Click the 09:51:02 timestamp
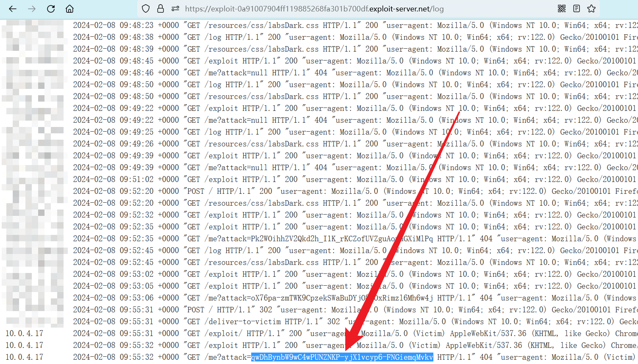This screenshot has width=638, height=364. [136, 179]
